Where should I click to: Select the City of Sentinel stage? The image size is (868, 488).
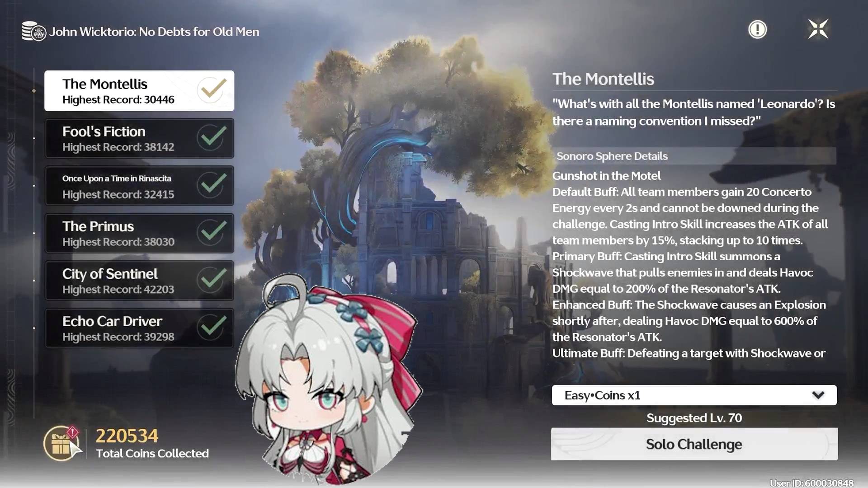click(139, 281)
